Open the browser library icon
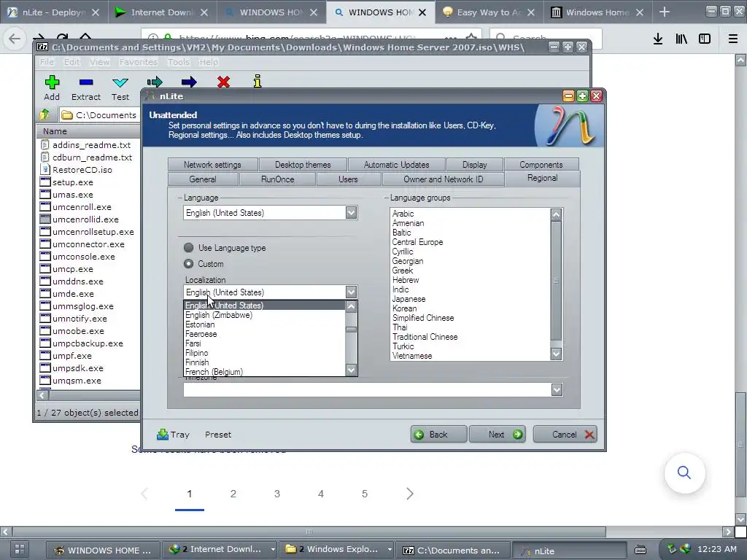 tap(681, 39)
